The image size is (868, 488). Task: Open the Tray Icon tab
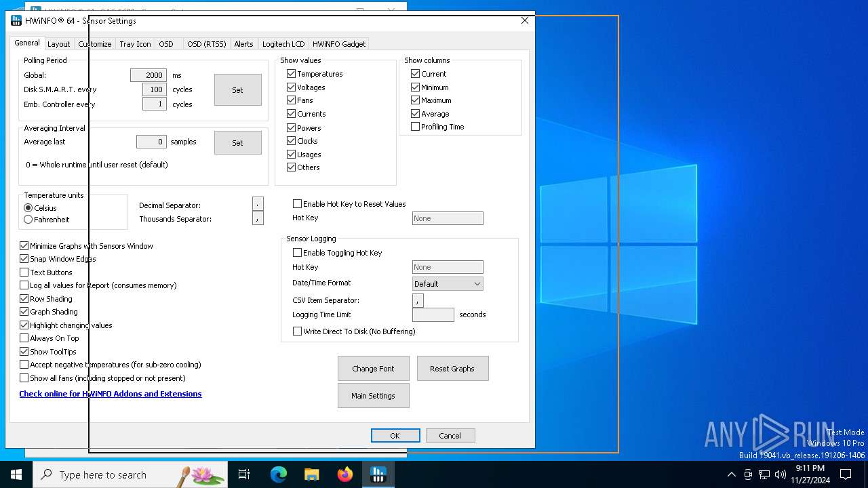pyautogui.click(x=135, y=44)
